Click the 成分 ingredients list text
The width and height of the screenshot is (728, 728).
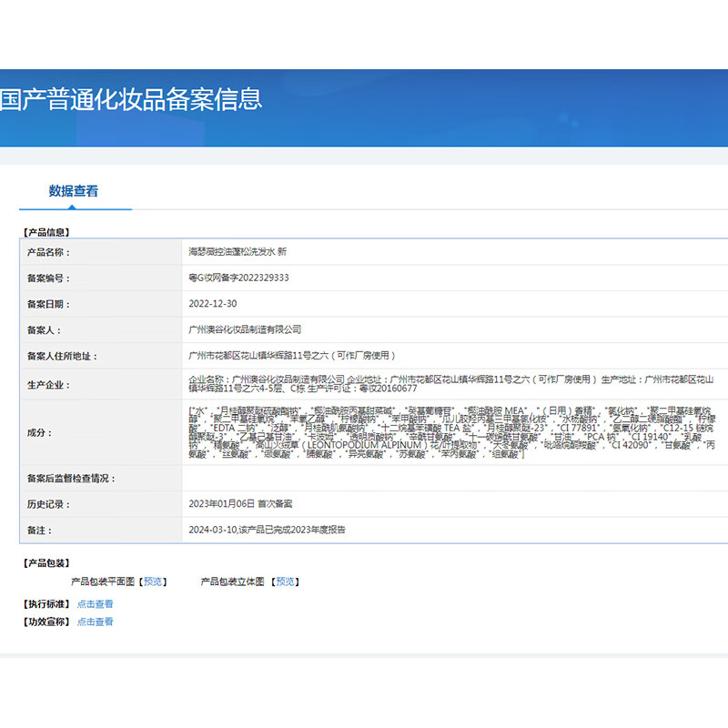coord(451,432)
